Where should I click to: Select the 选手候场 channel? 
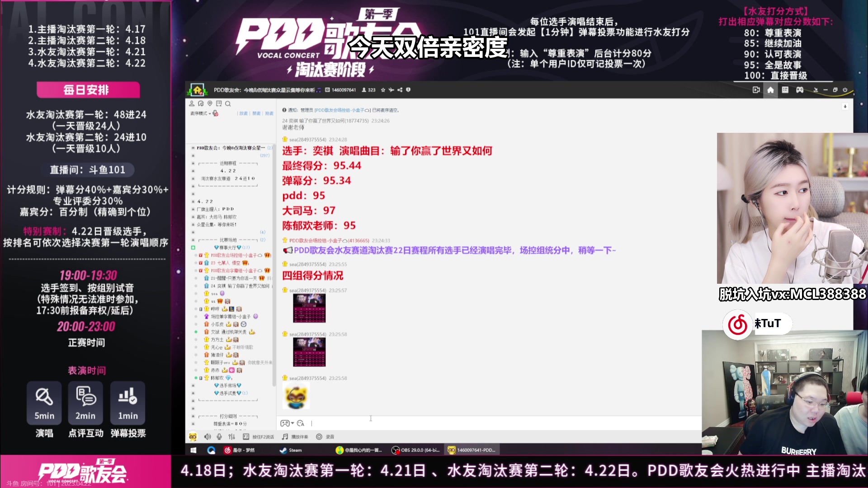coord(227,385)
